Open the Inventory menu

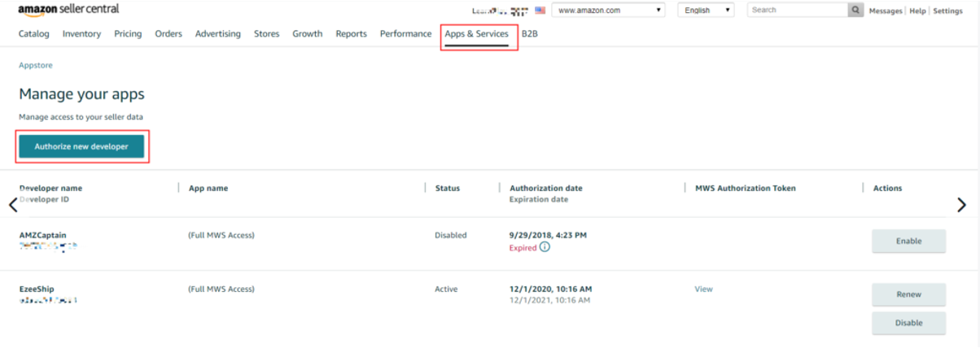tap(81, 33)
